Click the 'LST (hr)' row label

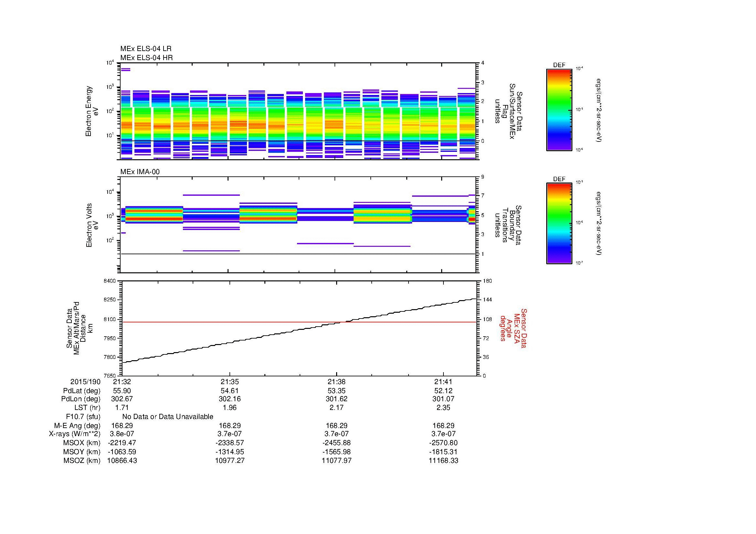[x=87, y=408]
